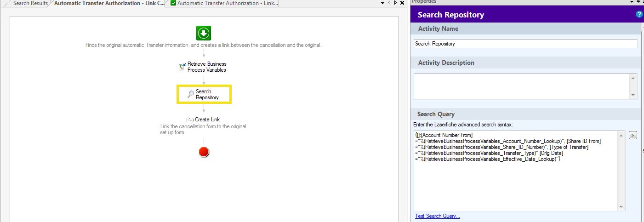Select the Retrieve Business Process Variables activity icon
The height and width of the screenshot is (222, 644).
[182, 67]
